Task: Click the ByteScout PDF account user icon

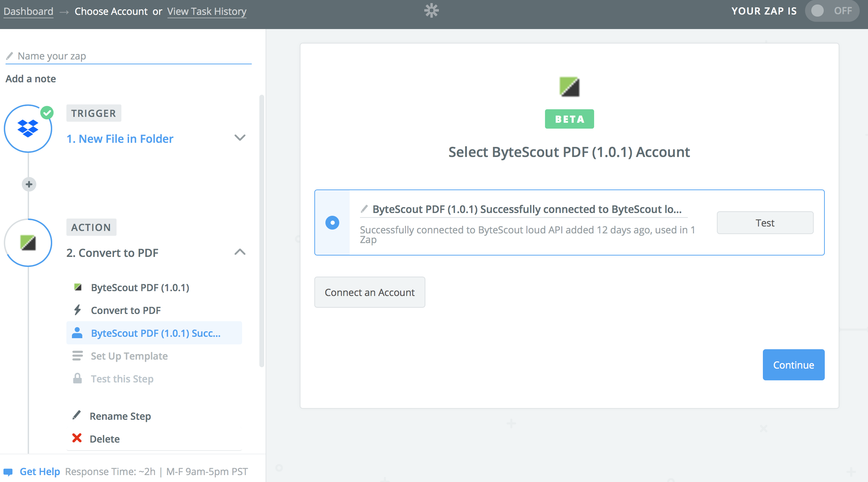Action: (x=76, y=332)
